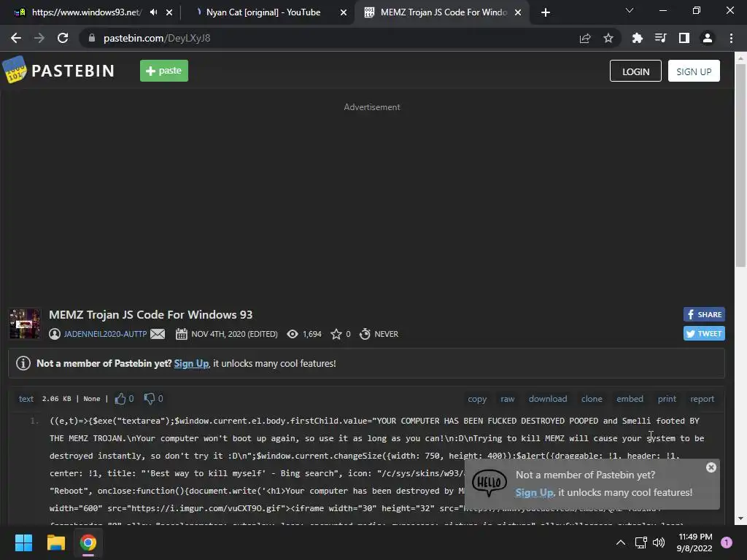Open the author's avatar thumbnail
The image size is (747, 560).
tap(25, 324)
